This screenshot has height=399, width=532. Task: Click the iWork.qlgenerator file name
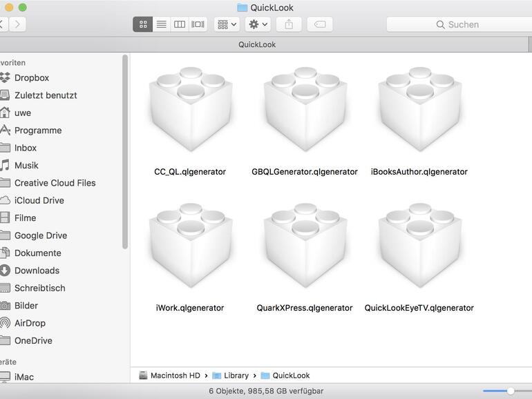coord(190,308)
